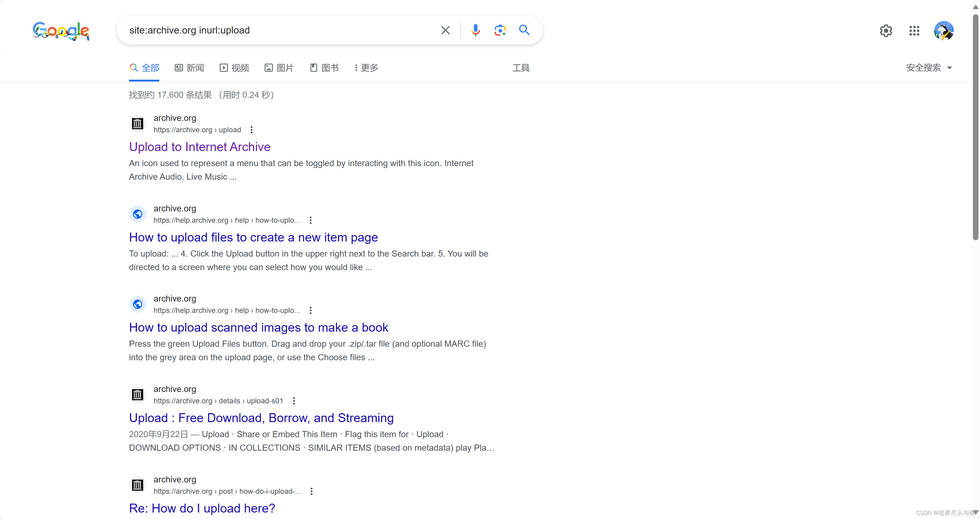The image size is (980, 519).
Task: Open the three-dot menu on the first result
Action: (x=251, y=130)
